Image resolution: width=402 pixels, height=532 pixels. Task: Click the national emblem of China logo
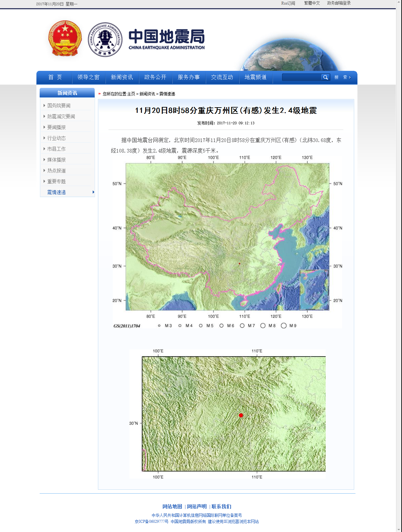pyautogui.click(x=65, y=39)
